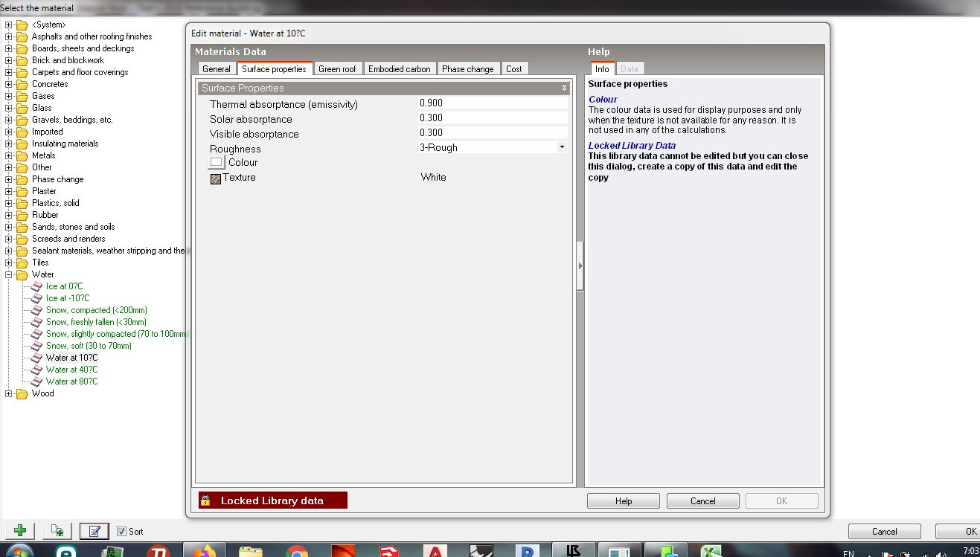Click the green plus add-material icon
Viewport: 980px width, 557px height.
coord(20,530)
